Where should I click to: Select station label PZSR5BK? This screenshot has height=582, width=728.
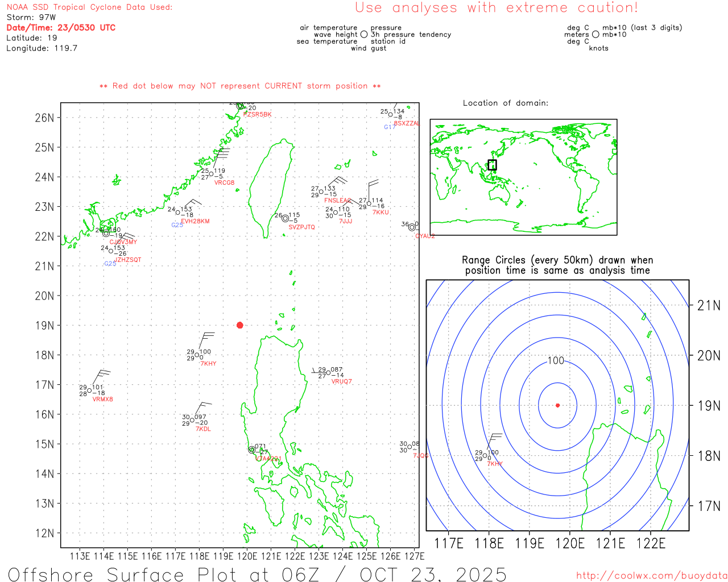257,115
